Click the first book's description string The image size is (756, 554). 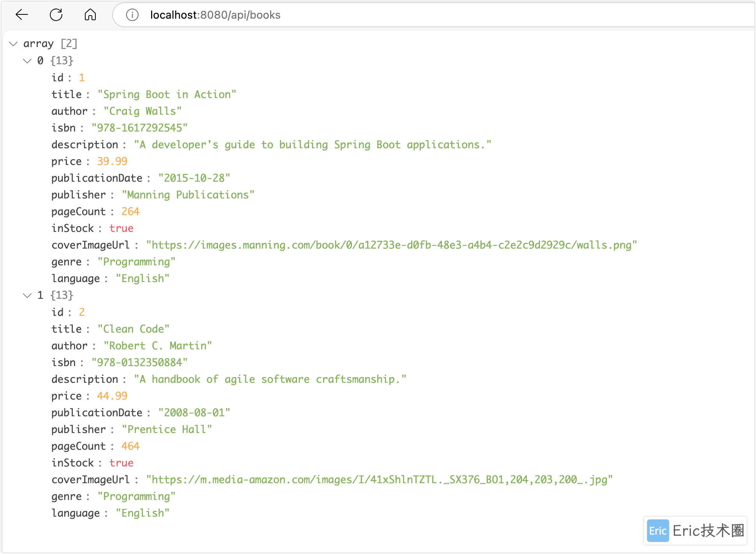tap(313, 145)
